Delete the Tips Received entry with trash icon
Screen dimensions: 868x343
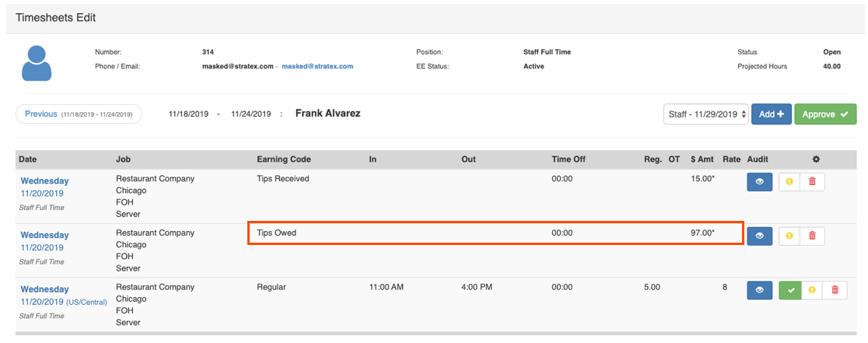pyautogui.click(x=813, y=181)
